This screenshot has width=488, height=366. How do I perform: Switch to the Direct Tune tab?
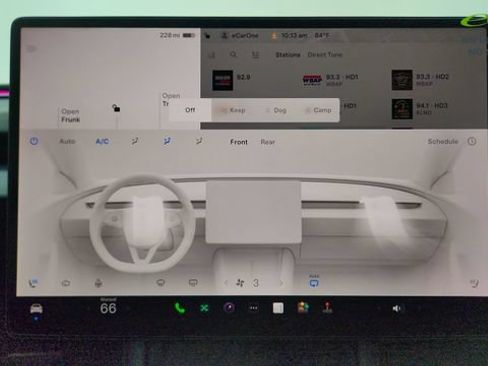[x=325, y=55]
